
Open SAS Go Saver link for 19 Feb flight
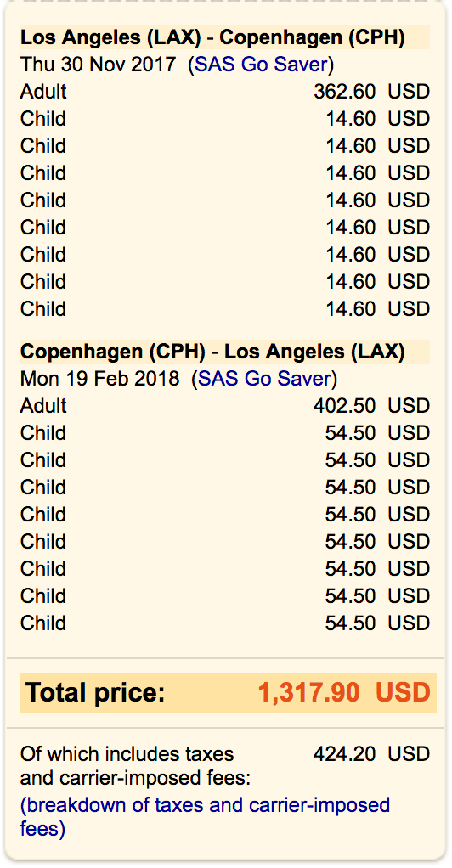point(264,379)
